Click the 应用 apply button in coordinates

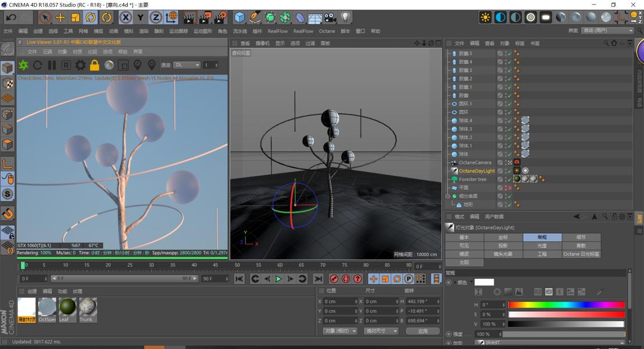[x=423, y=331]
